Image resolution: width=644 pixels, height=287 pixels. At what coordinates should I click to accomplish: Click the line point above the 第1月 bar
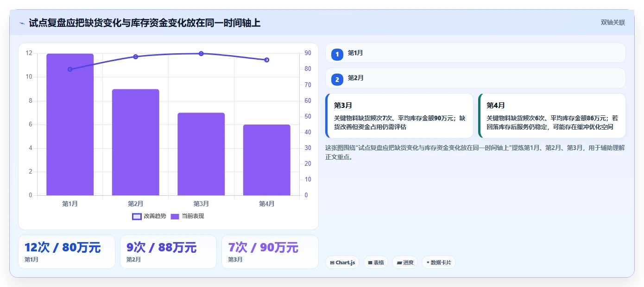(70, 69)
